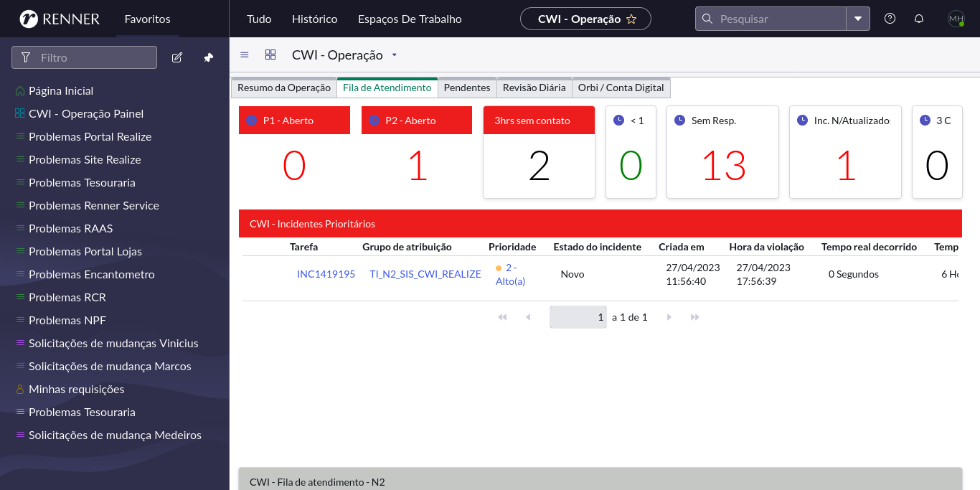Viewport: 980px width, 490px height.
Task: Click the star in CWI - Operação pill
Action: [x=631, y=19]
